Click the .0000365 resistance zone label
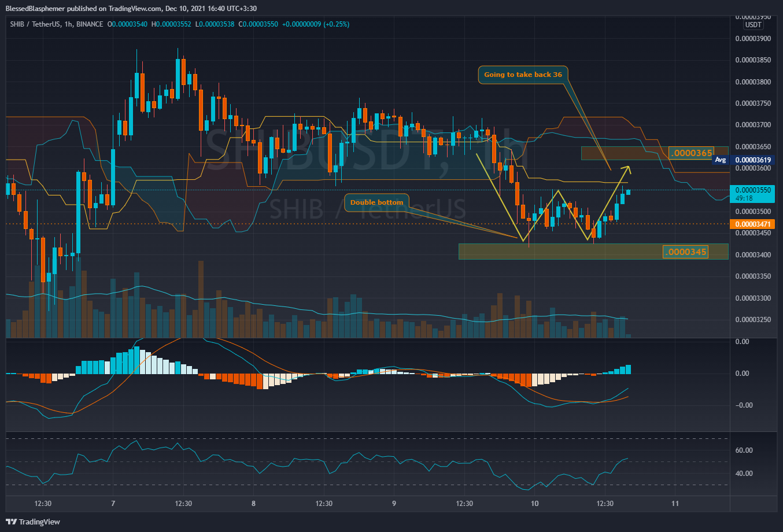 [690, 153]
